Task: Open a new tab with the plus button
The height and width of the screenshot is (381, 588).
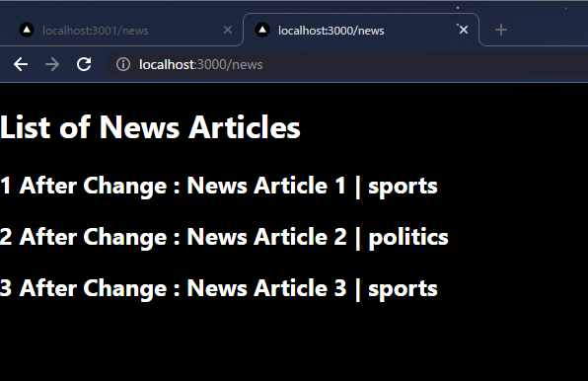Action: 501,30
